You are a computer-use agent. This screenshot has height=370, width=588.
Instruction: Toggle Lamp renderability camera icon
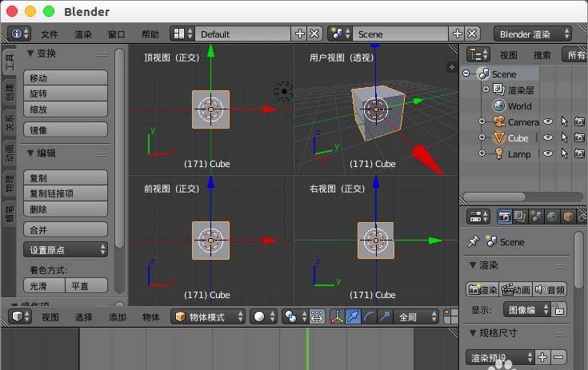(x=580, y=153)
